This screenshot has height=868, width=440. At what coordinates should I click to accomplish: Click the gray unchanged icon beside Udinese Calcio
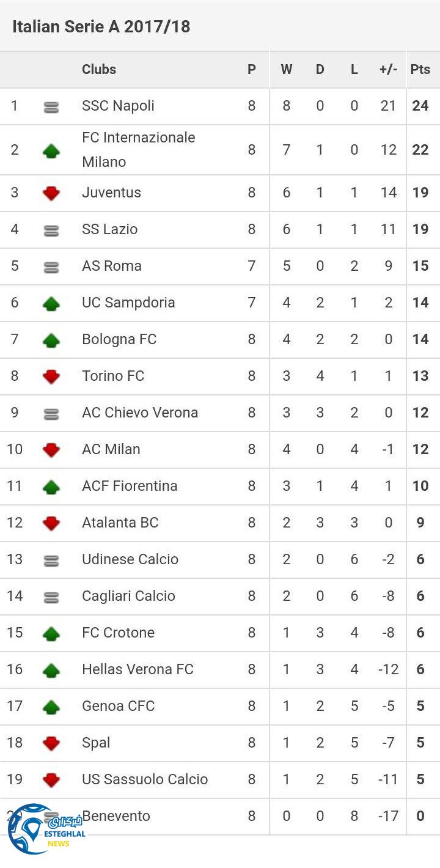(51, 560)
